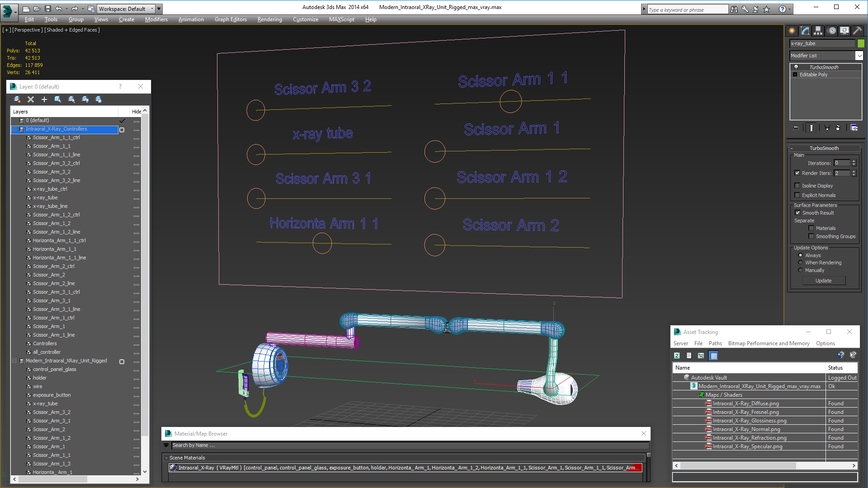Open the undo history dropdown arrow
This screenshot has width=868, height=488.
(x=66, y=9)
